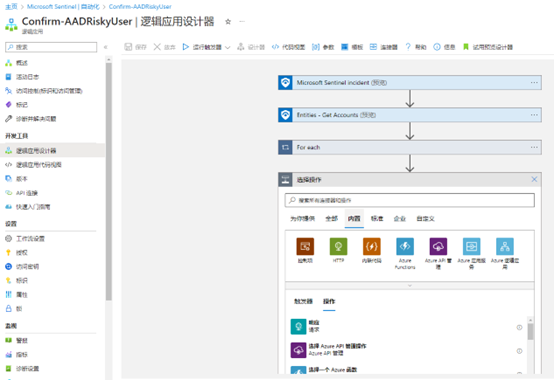Expand the 运行触发器 dropdown arrow
This screenshot has height=380, width=554.
coord(228,47)
